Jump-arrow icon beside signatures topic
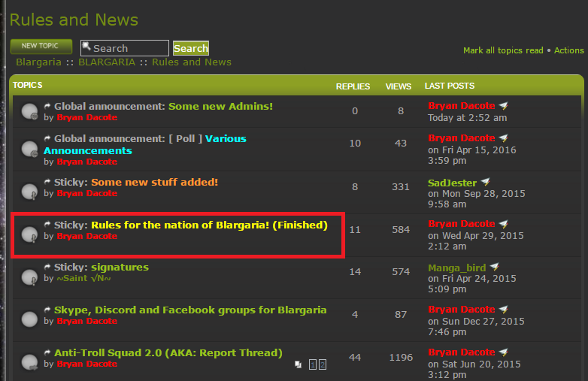Viewport: 588px width, 381px height. point(47,267)
